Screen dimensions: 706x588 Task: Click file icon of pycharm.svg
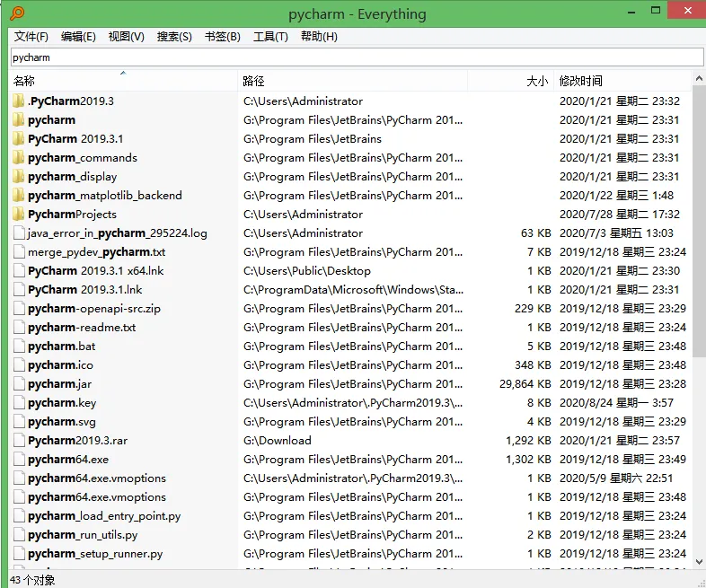click(19, 422)
